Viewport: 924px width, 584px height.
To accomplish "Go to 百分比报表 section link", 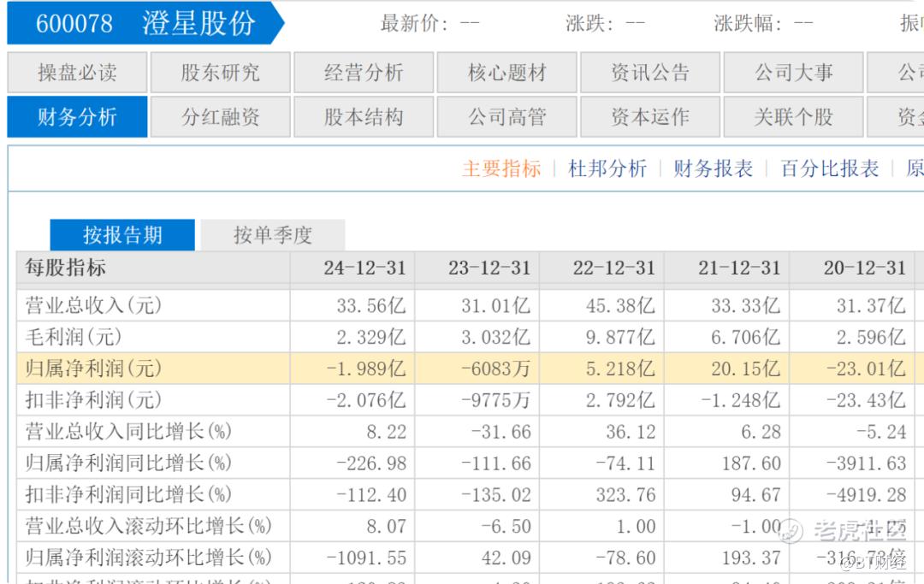I will pyautogui.click(x=830, y=169).
